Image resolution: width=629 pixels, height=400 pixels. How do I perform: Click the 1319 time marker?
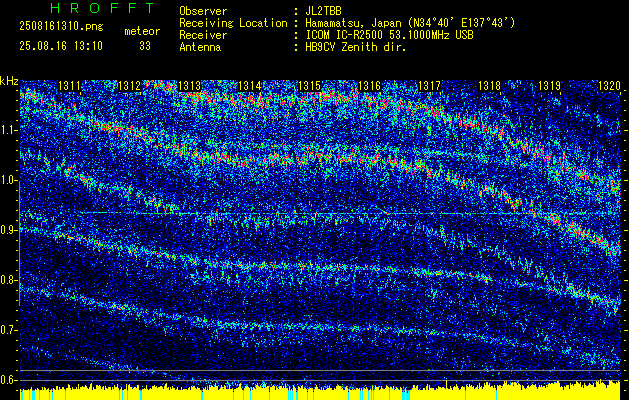pyautogui.click(x=550, y=85)
